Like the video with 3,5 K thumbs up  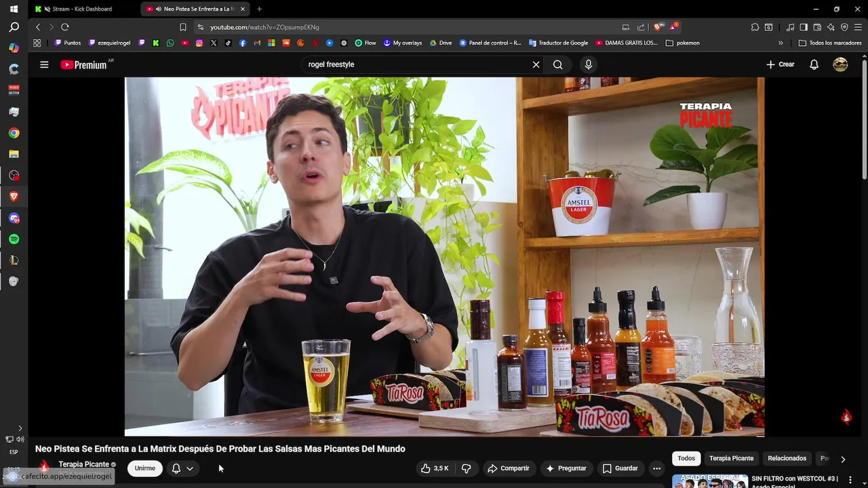434,468
